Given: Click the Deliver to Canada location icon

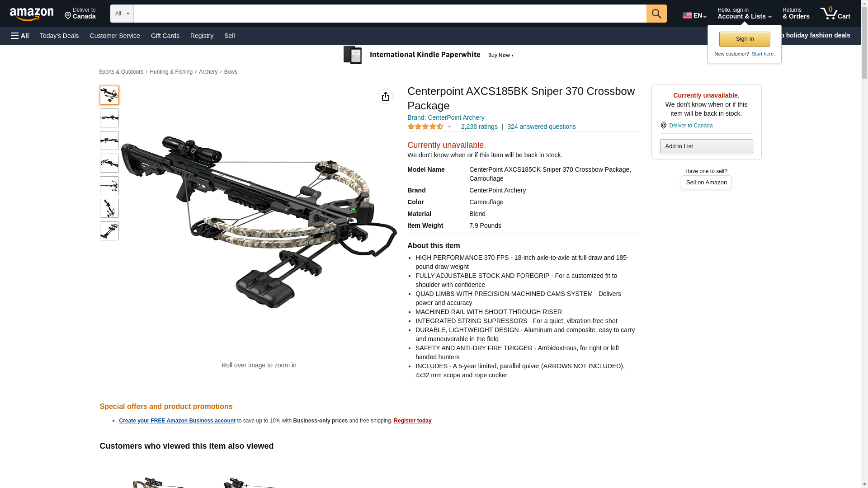Looking at the screenshot, I should coord(664,126).
